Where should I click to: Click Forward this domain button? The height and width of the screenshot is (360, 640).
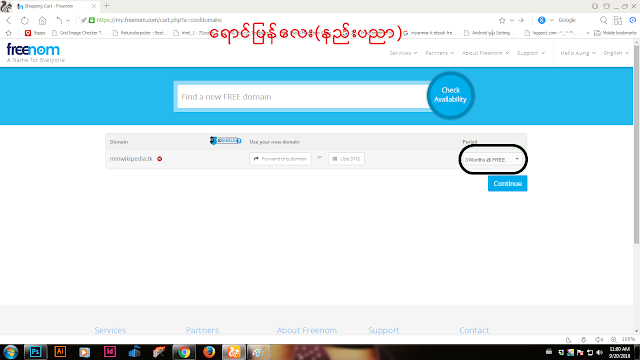[x=280, y=159]
